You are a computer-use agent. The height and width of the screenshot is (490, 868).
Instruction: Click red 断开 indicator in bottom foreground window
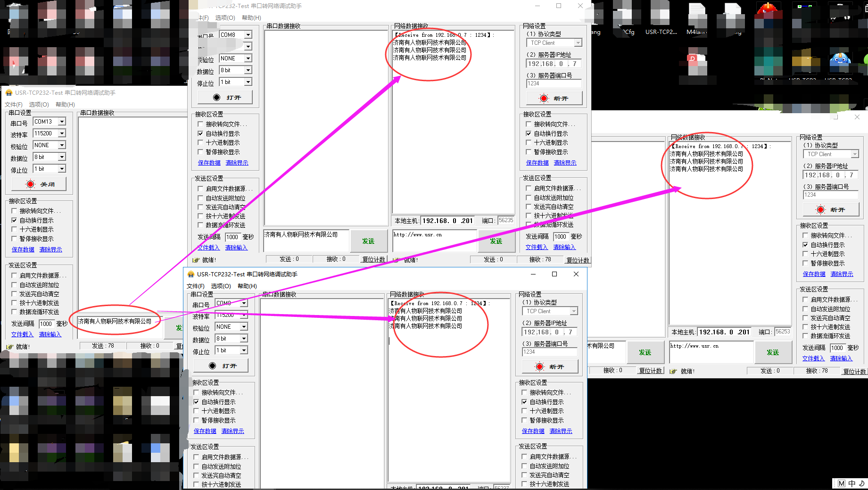click(x=539, y=366)
